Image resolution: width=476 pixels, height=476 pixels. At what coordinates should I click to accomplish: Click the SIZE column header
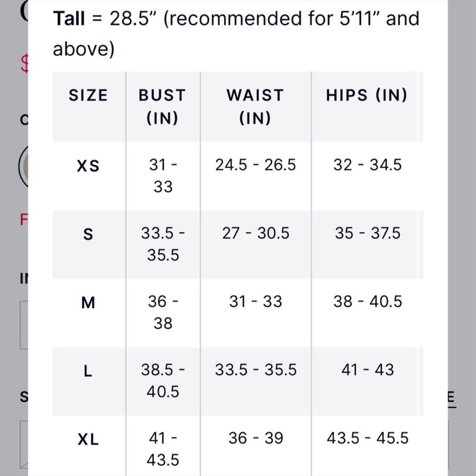pos(88,95)
